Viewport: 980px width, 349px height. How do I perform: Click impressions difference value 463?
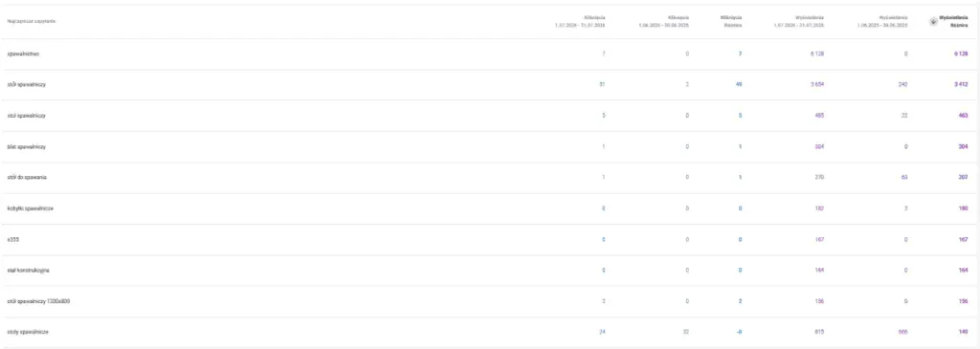coord(964,116)
